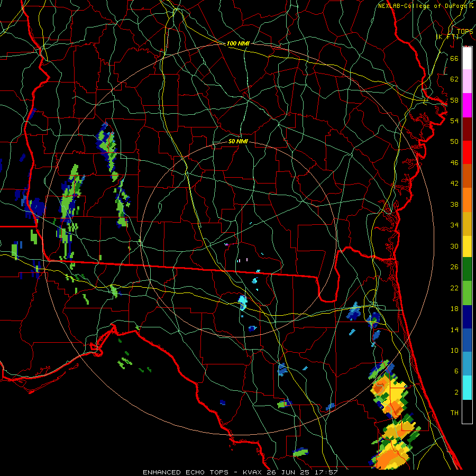This screenshot has width=476, height=476.
Task: Click the 10 value on the legend
Action: click(x=454, y=350)
